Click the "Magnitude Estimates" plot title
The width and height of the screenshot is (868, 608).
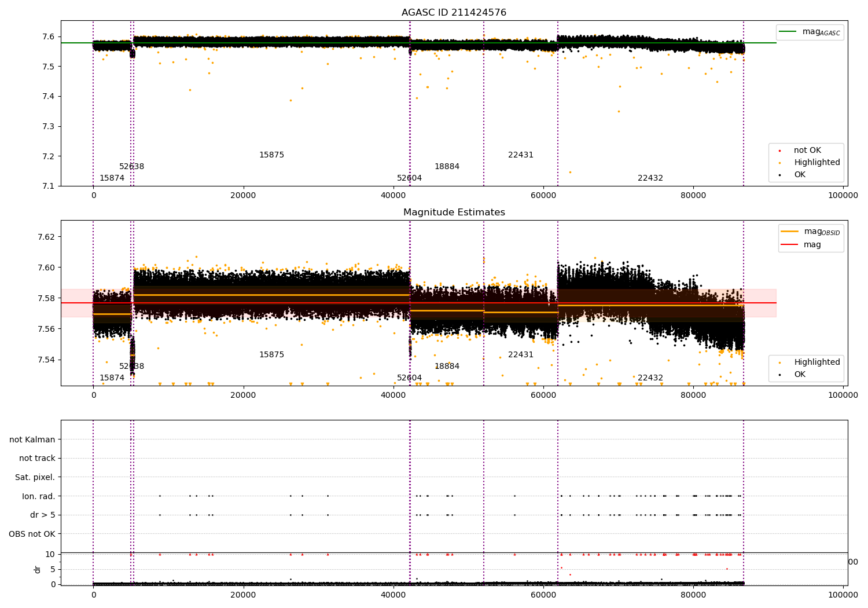pos(454,213)
